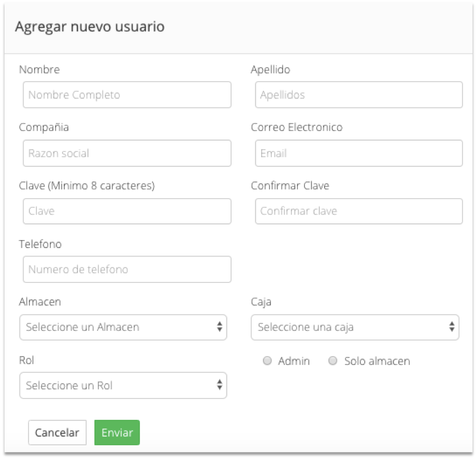Click the Almacen label
This screenshot has height=458, width=476.
pos(40,302)
